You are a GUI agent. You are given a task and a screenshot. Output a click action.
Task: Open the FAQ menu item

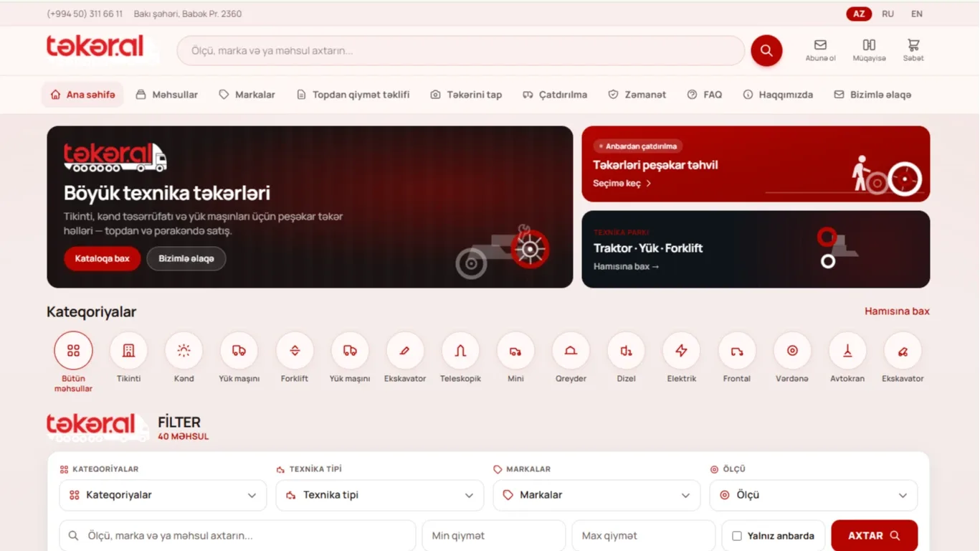coord(705,95)
